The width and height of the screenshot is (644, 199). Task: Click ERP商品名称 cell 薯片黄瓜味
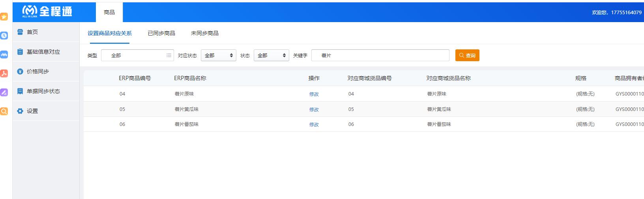click(x=187, y=109)
